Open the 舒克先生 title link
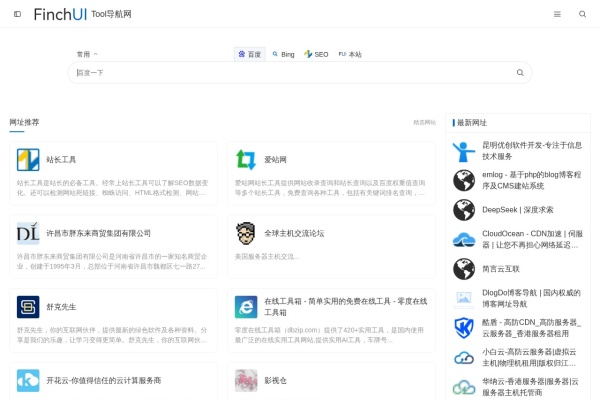 [61, 307]
